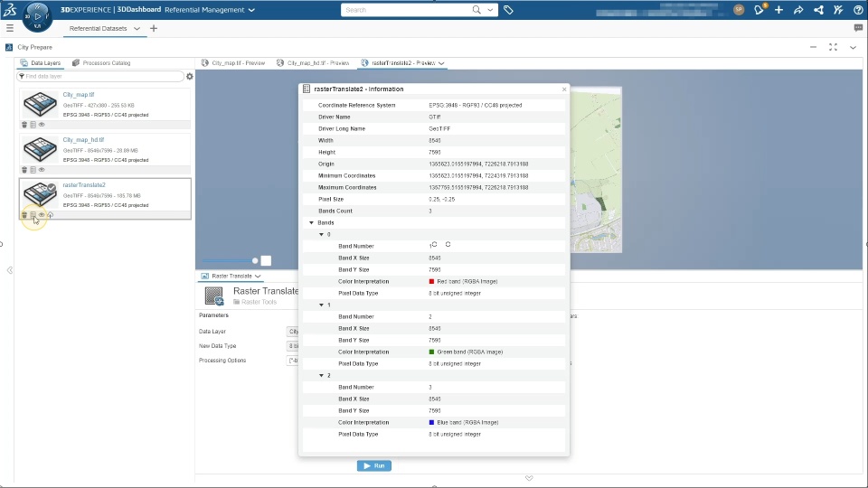This screenshot has height=488, width=868.
Task: Open the Help question mark icon
Action: click(x=858, y=9)
